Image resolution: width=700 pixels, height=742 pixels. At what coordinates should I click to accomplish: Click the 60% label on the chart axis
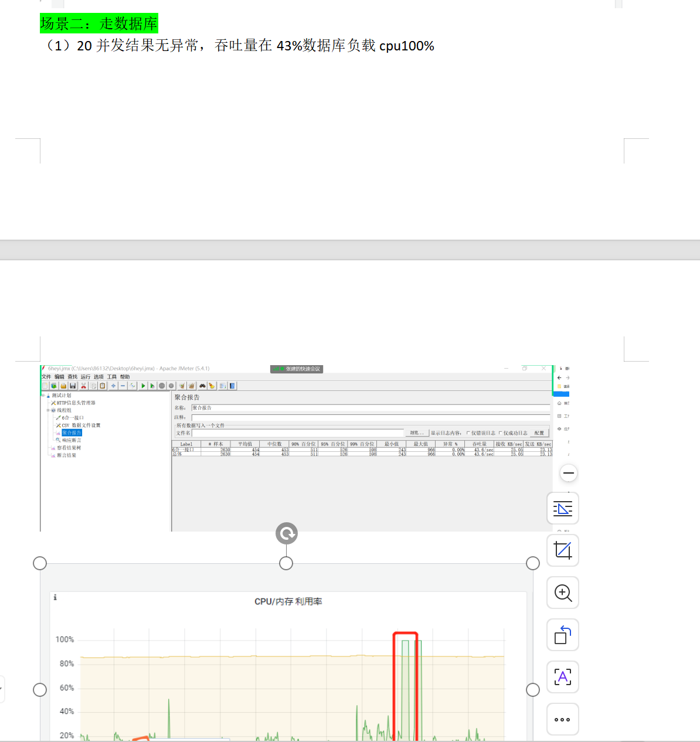click(x=67, y=687)
